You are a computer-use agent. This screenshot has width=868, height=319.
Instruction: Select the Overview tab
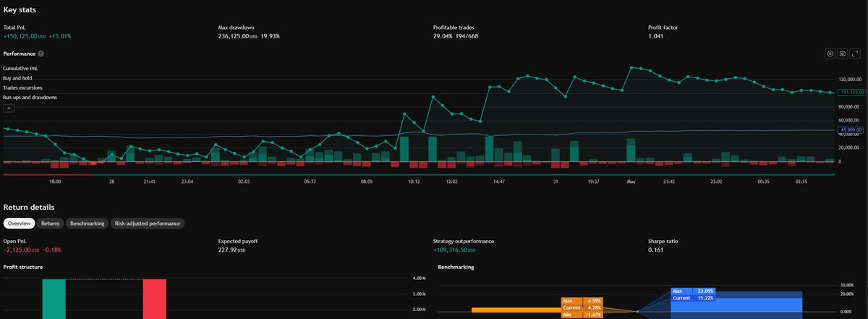[20, 224]
